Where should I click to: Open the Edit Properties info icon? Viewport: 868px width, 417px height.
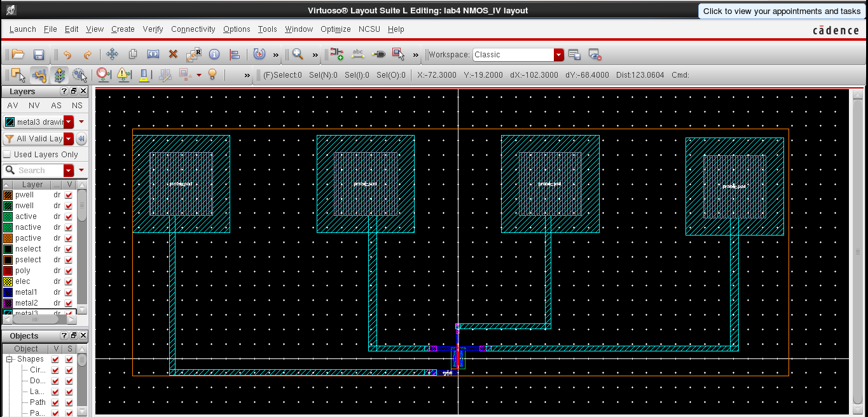(214, 55)
